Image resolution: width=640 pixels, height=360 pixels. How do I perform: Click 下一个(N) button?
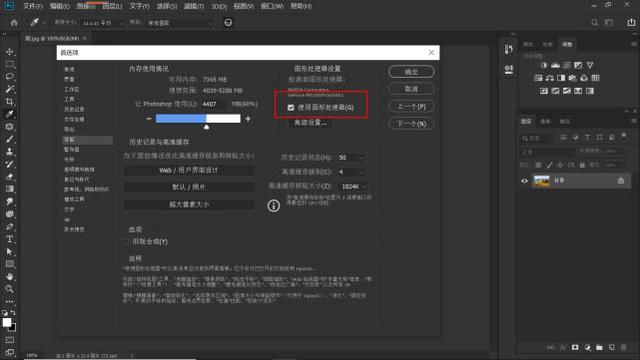click(x=411, y=124)
